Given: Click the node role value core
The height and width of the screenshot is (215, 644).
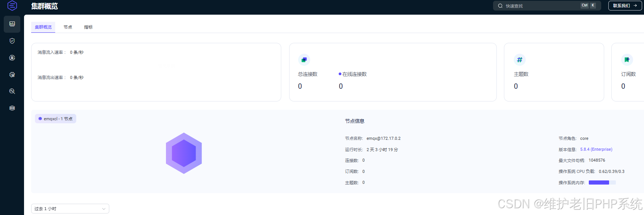Looking at the screenshot, I should (x=584, y=138).
